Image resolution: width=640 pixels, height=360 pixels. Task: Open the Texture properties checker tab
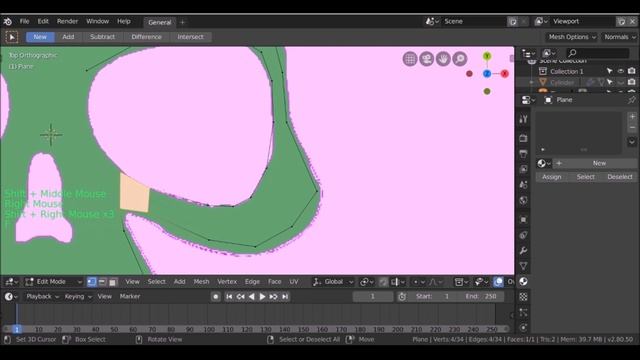pyautogui.click(x=523, y=297)
